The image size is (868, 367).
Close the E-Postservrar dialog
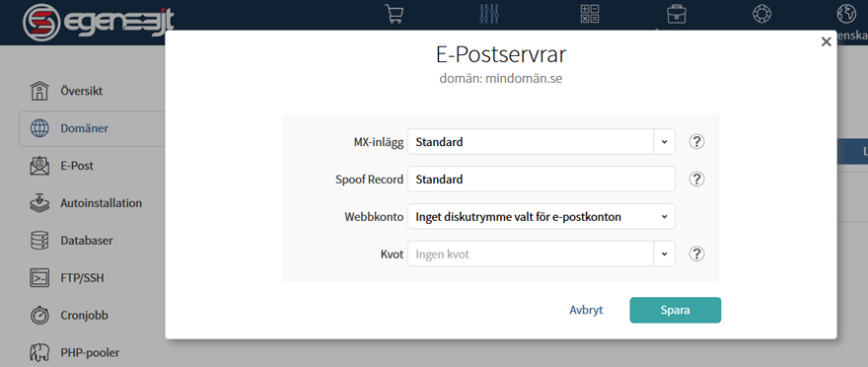(826, 41)
